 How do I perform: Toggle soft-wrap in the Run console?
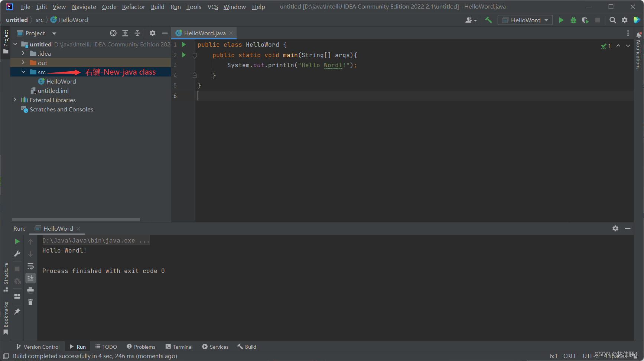pyautogui.click(x=30, y=266)
